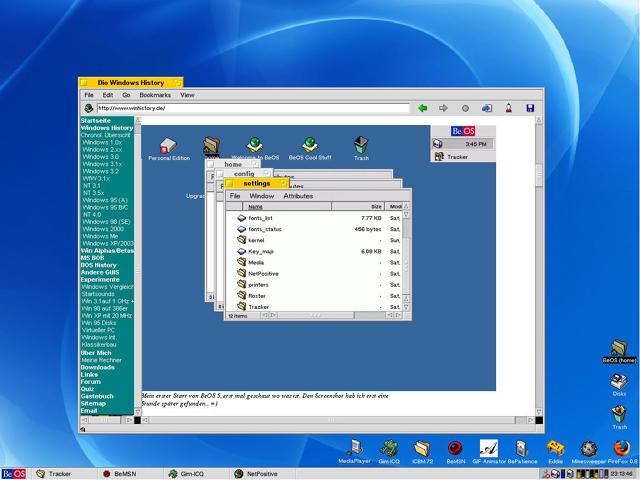This screenshot has width=640, height=480.
Task: Open the Edit menu in NetPositive
Action: [107, 95]
